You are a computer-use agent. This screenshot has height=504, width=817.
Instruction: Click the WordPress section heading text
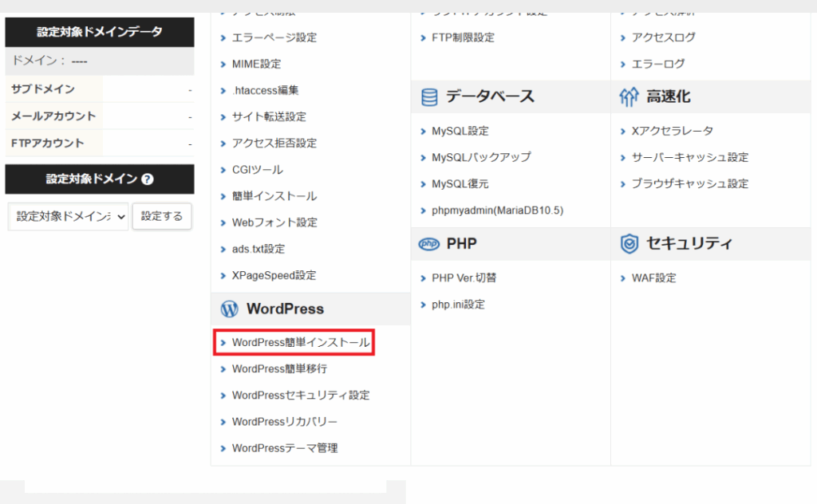point(286,309)
